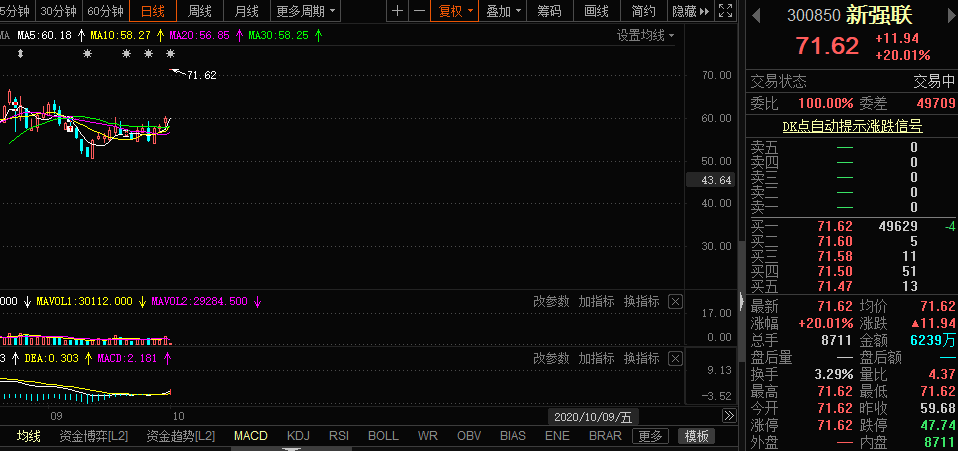
Task: Select the 月线 period tab
Action: (246, 11)
